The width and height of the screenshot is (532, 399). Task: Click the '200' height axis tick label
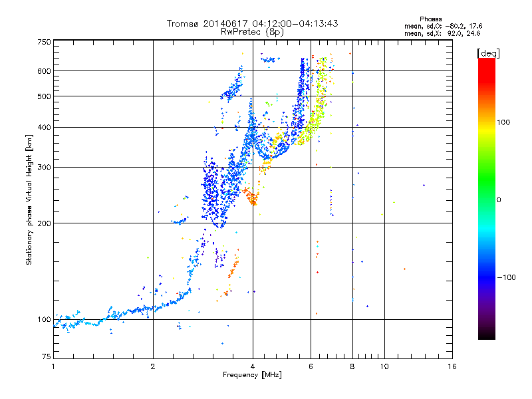[44, 223]
